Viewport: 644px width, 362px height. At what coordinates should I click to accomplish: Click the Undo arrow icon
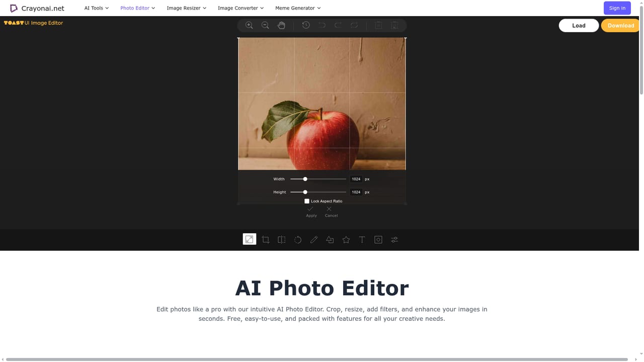(322, 25)
